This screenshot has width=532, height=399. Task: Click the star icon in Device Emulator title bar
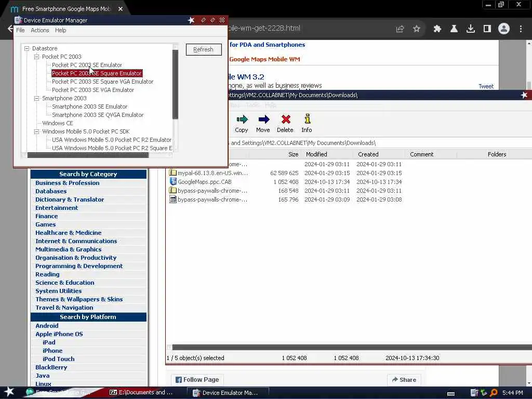pyautogui.click(x=191, y=20)
